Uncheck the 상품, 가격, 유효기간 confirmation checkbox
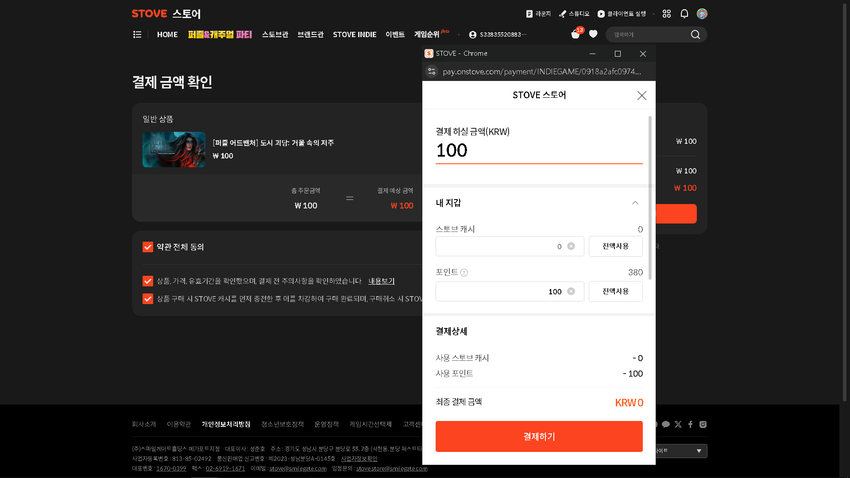The image size is (850, 478). tap(147, 281)
